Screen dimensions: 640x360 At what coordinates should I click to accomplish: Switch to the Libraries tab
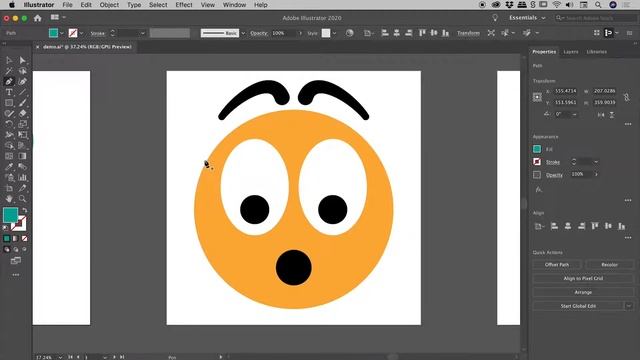coord(596,52)
